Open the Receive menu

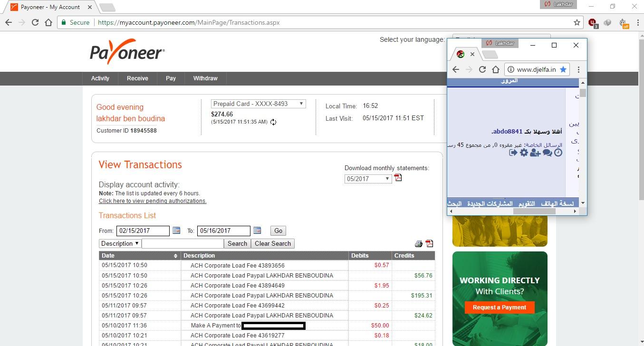coord(137,78)
